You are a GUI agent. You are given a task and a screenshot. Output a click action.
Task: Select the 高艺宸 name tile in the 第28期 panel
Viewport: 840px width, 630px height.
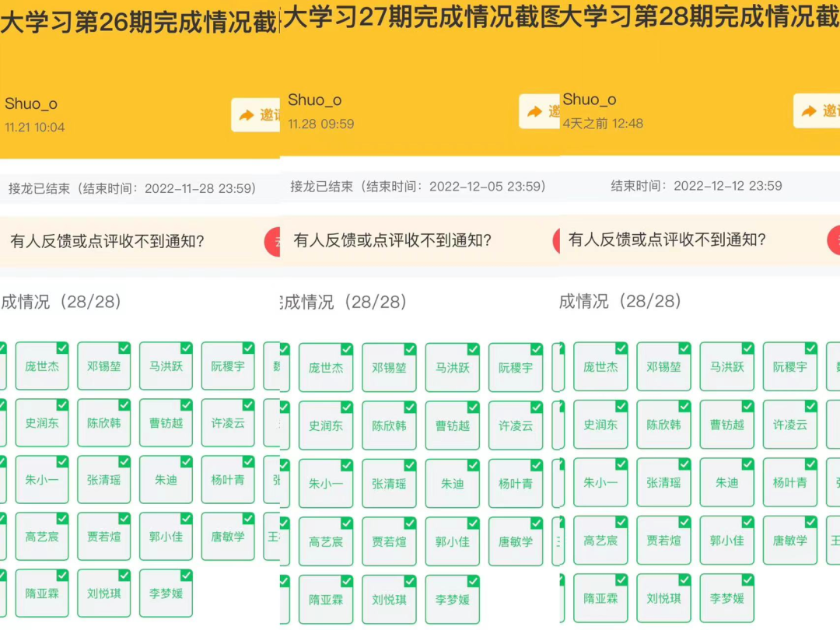point(600,541)
